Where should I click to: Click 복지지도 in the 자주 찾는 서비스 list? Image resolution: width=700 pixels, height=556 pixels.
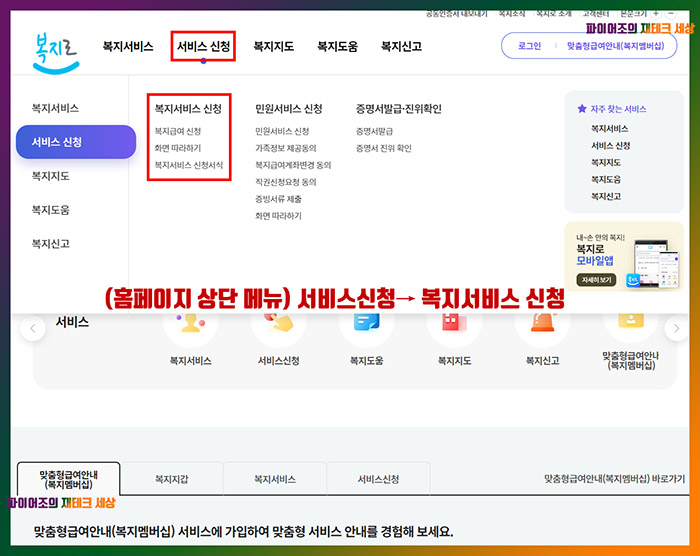(x=606, y=163)
